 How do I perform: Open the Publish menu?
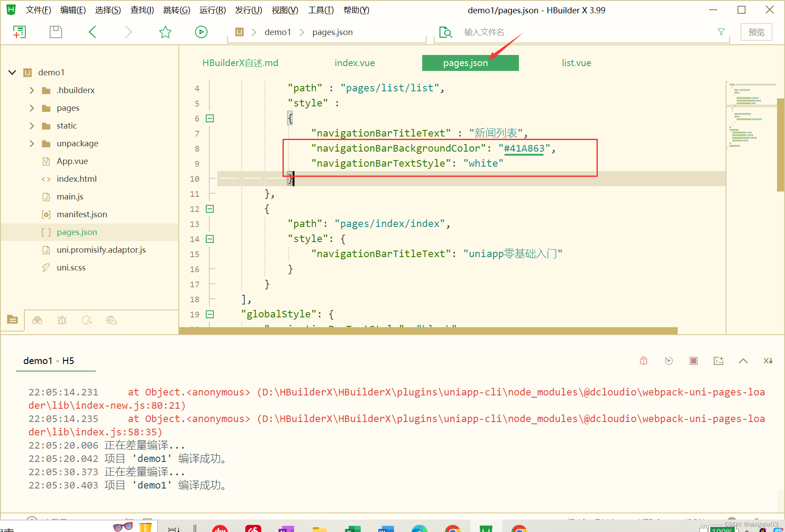(248, 10)
